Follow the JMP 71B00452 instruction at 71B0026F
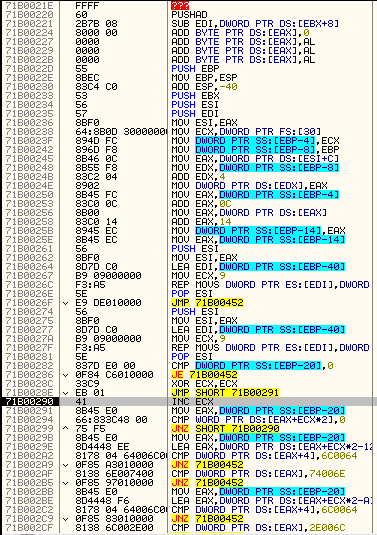The image size is (377, 535). coord(207,303)
